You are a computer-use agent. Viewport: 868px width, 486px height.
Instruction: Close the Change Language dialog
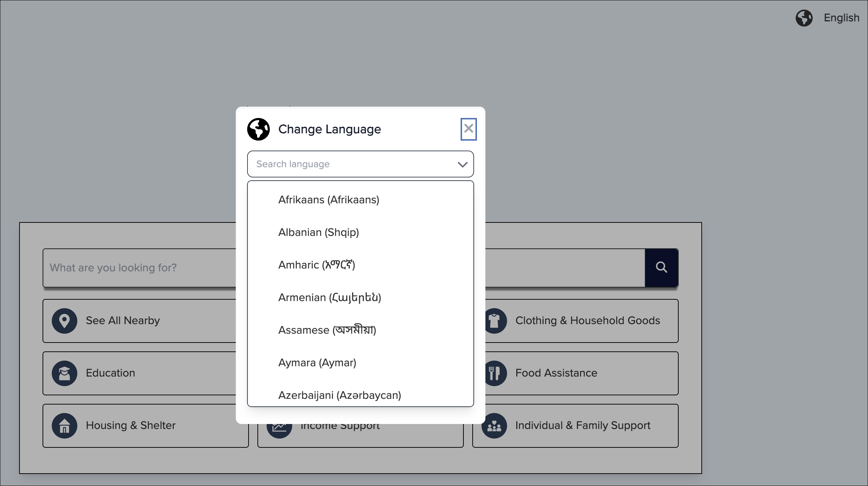[x=468, y=129]
